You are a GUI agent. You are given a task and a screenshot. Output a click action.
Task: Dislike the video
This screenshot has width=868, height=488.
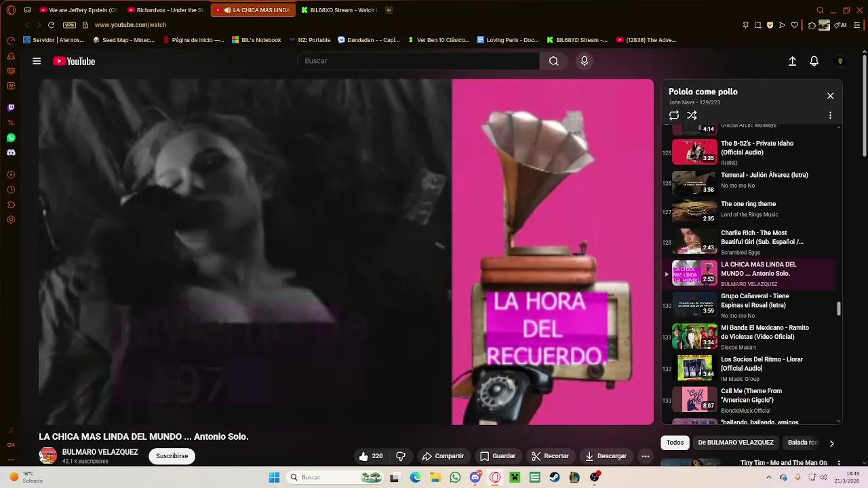400,456
